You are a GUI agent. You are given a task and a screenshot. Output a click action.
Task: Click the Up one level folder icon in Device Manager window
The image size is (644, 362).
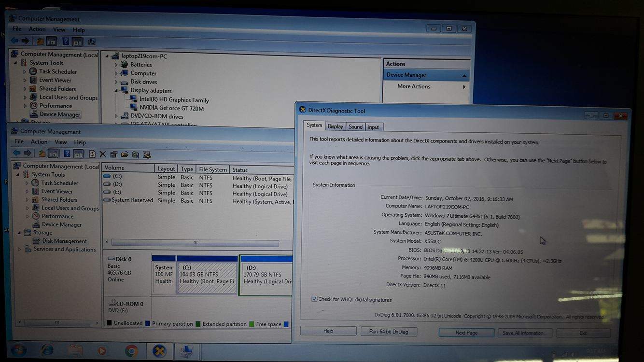(40, 42)
